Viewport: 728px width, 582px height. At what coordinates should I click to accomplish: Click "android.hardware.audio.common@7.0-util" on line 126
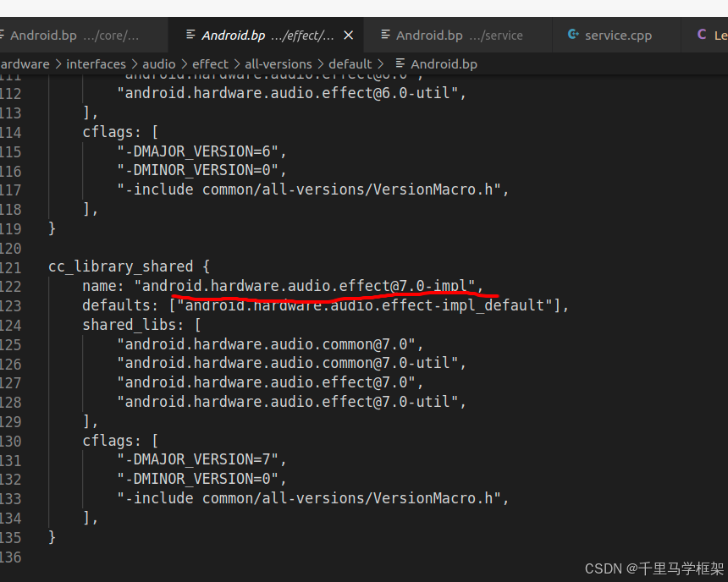tap(288, 363)
